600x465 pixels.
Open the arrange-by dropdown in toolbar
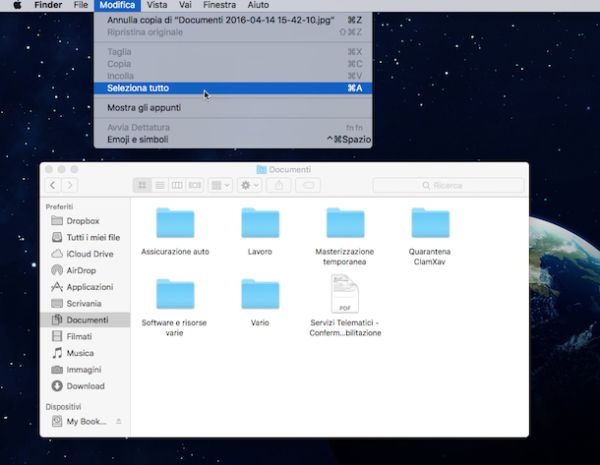tap(221, 186)
